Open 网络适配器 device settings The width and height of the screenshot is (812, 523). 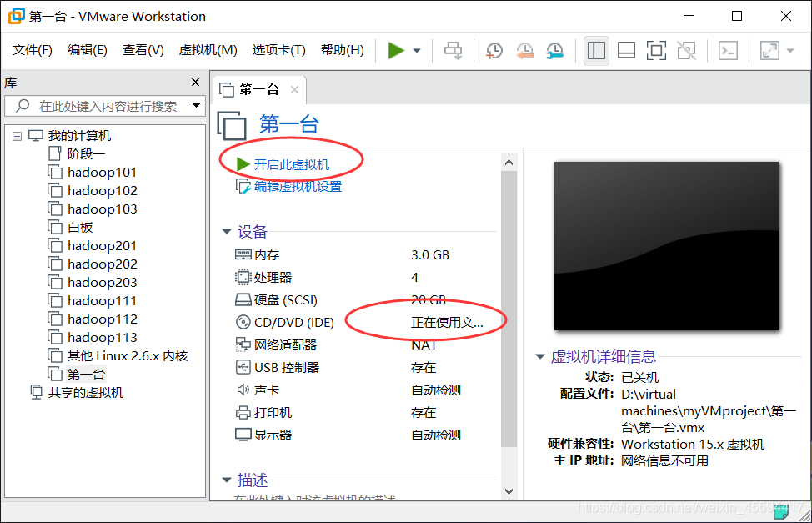tap(276, 344)
